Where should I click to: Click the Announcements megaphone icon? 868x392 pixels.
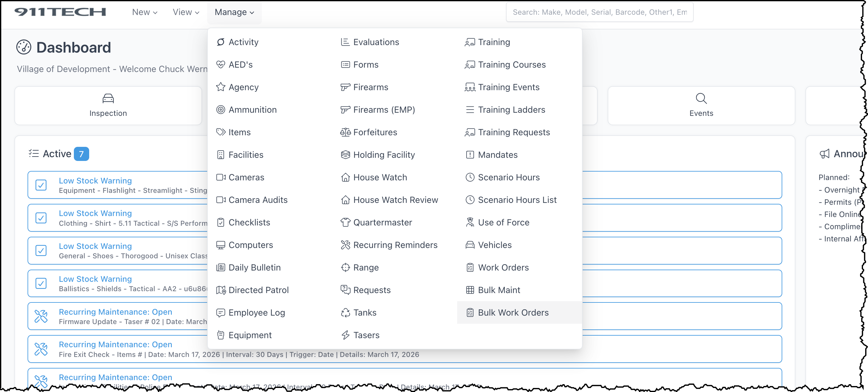[x=824, y=154]
